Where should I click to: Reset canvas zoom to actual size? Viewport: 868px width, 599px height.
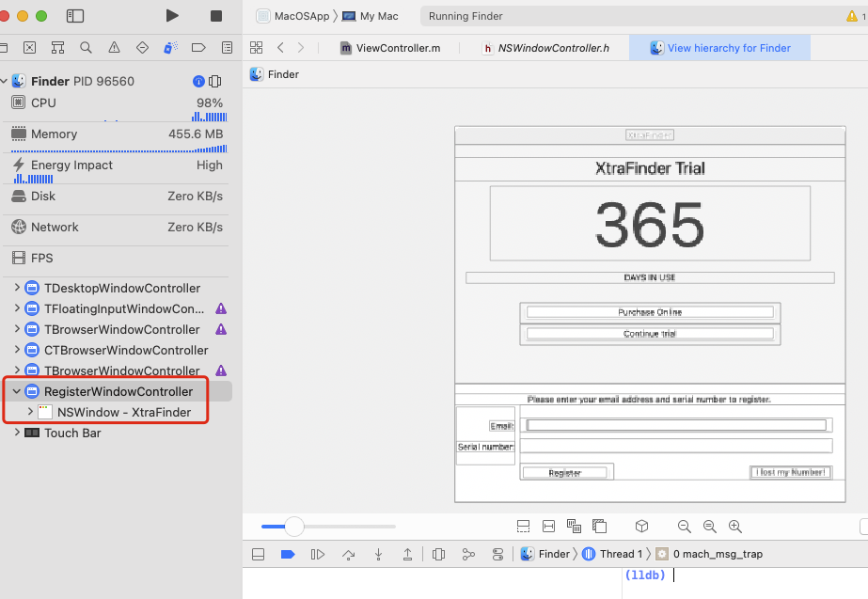710,527
